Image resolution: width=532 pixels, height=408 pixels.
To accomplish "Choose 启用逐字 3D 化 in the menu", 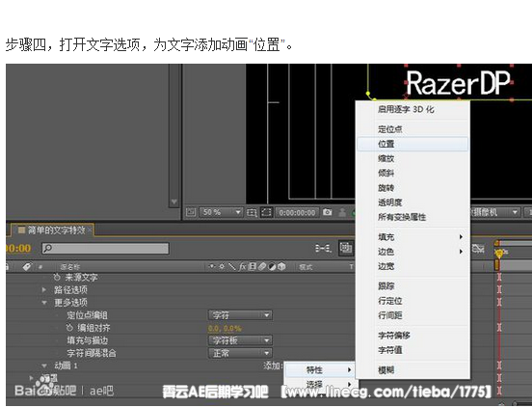I will 412,109.
